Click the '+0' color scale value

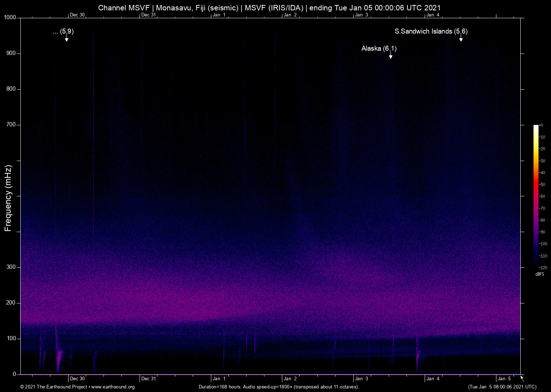[541, 125]
